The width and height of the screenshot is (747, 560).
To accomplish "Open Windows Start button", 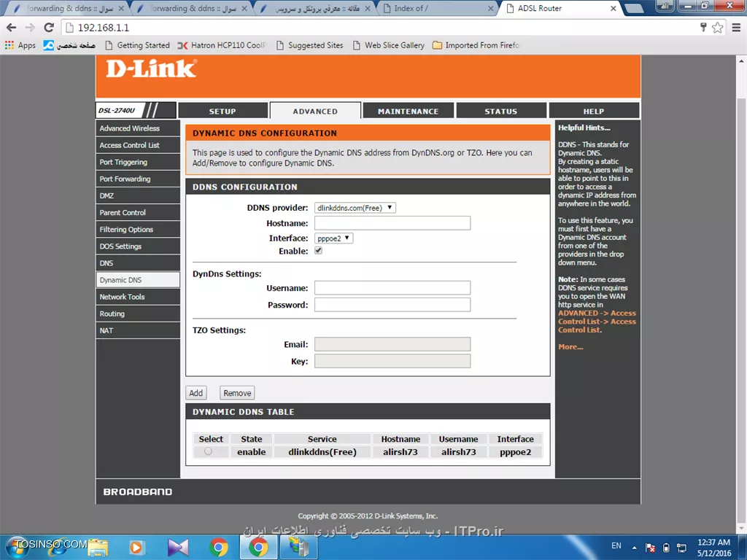I will pos(18,547).
